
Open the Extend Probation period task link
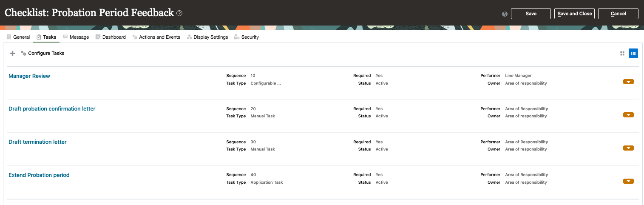[39, 175]
